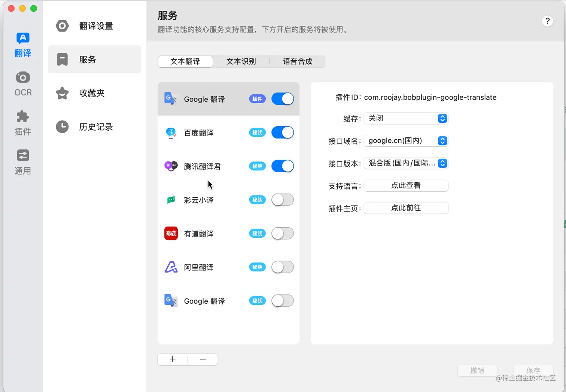
Task: Select the 阿里翻译 row name
Action: [199, 268]
